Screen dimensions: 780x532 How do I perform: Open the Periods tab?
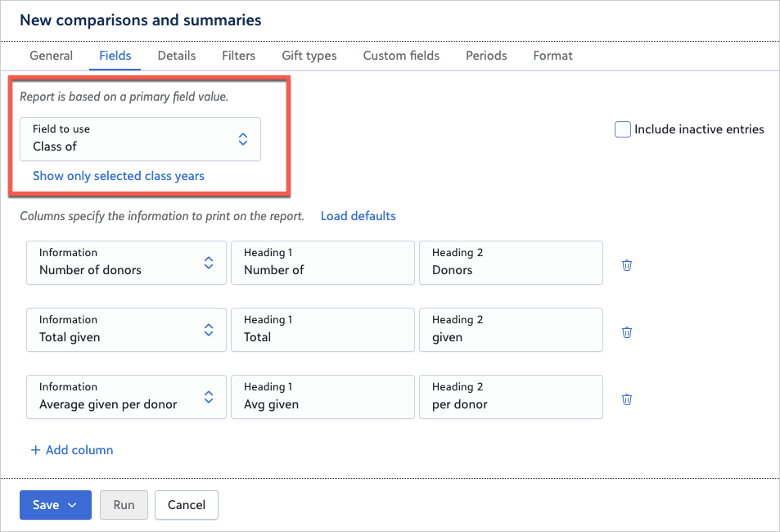click(486, 56)
